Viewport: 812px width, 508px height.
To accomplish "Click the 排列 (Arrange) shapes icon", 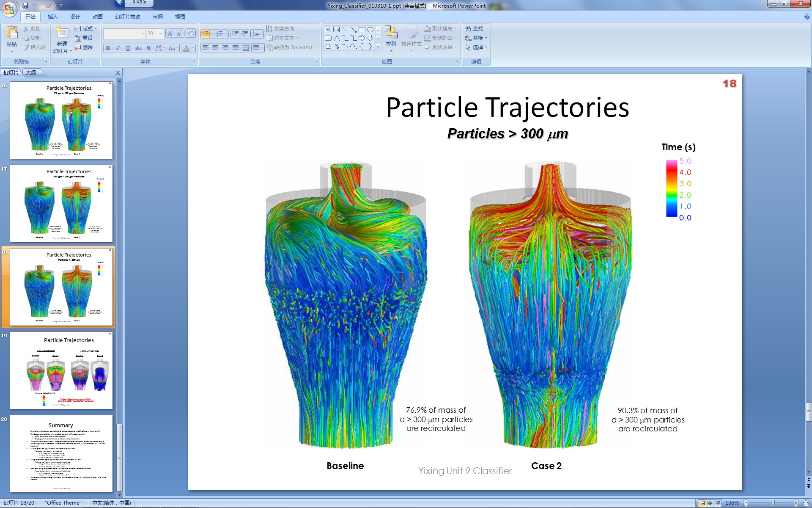I will 391,33.
